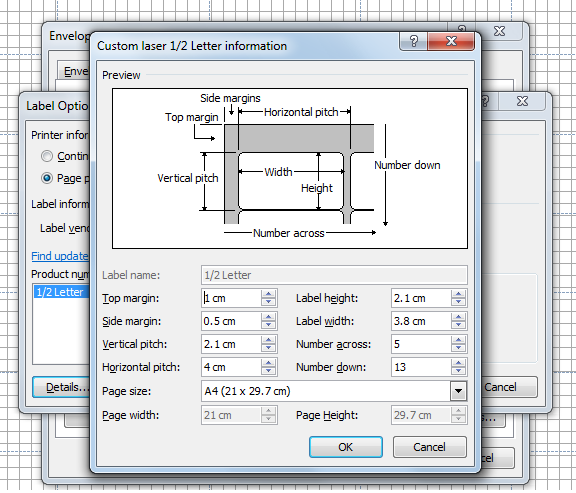
Task: Select A4 page size combo box
Action: click(x=334, y=391)
